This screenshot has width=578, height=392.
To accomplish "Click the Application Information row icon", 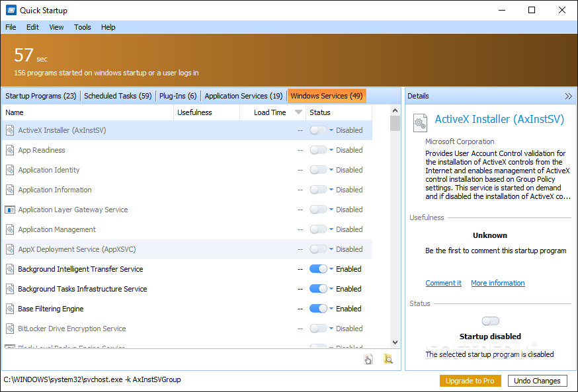I will coord(10,190).
